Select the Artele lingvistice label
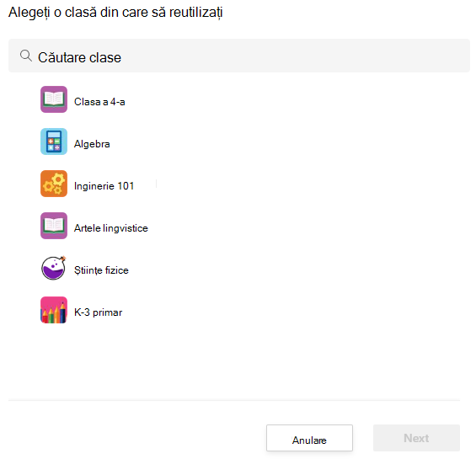 (x=111, y=228)
